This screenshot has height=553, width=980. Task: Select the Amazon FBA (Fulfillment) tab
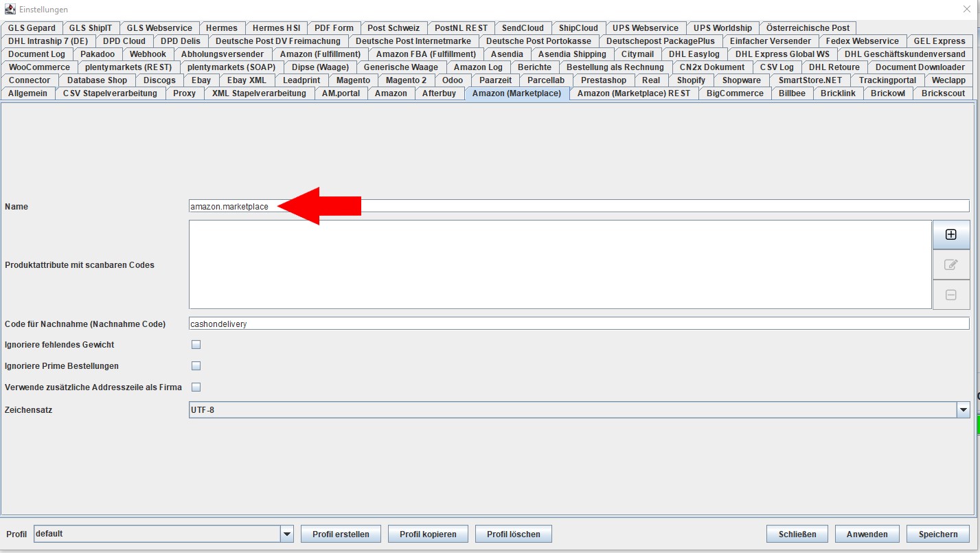(x=426, y=54)
